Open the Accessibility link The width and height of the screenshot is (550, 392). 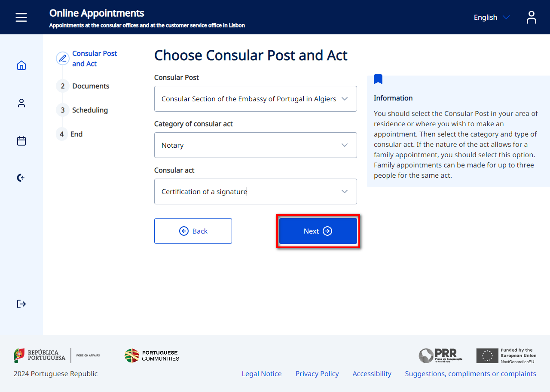(x=372, y=374)
